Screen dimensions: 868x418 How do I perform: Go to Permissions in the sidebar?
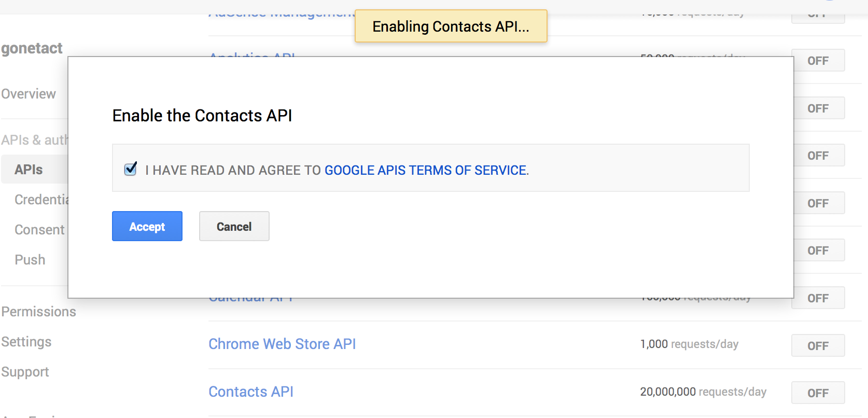click(39, 312)
